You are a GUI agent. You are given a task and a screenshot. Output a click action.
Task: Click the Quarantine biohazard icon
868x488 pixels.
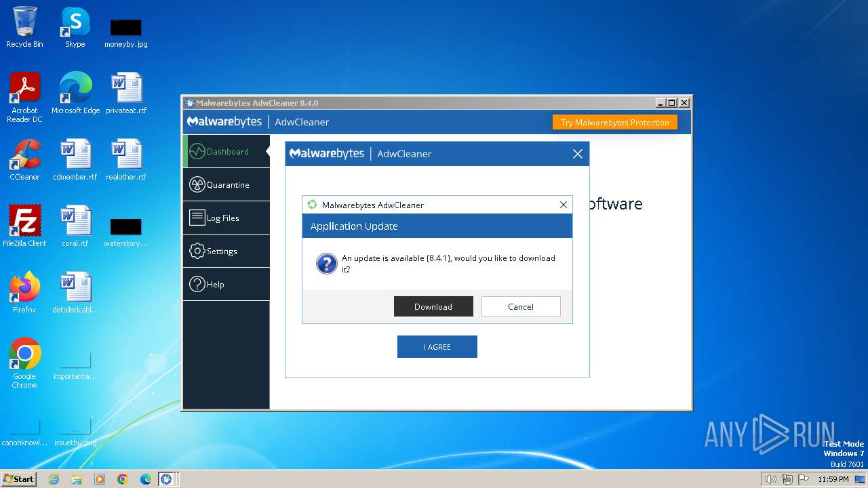pos(197,184)
